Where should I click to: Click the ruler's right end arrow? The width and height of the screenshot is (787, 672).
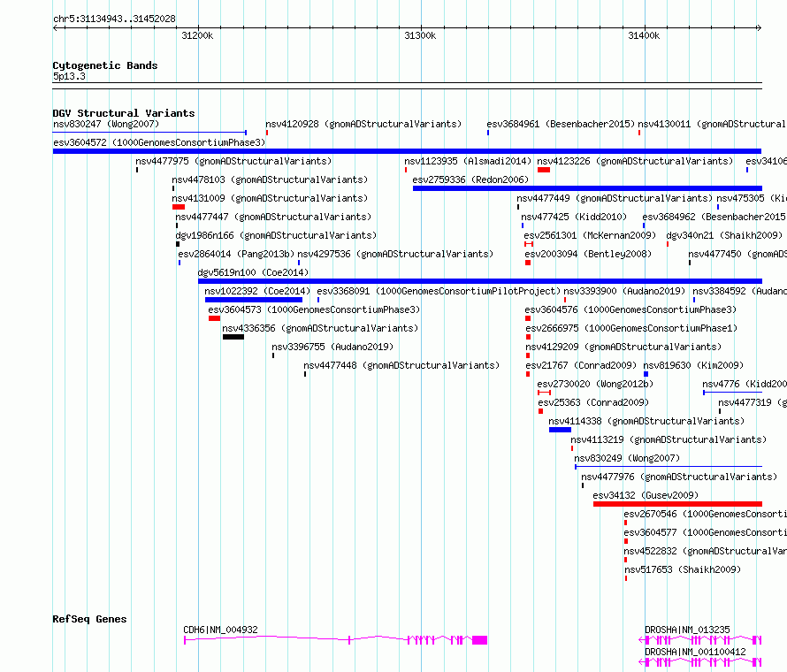[759, 27]
